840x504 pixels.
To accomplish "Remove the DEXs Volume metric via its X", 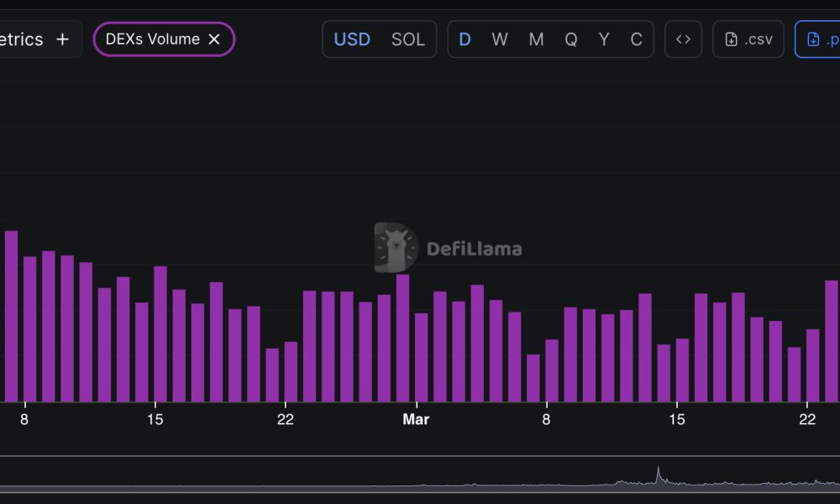I will [x=214, y=39].
